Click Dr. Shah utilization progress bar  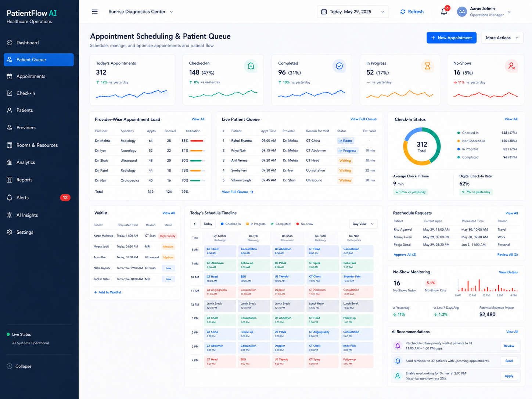198,161
